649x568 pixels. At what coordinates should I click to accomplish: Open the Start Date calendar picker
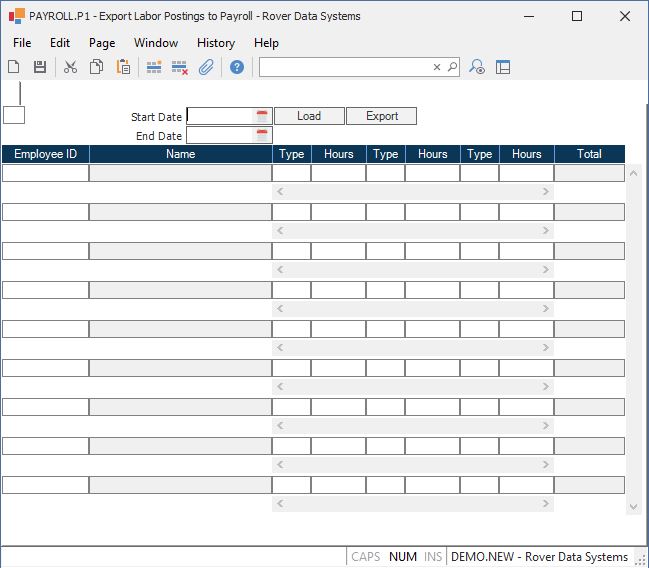(262, 116)
